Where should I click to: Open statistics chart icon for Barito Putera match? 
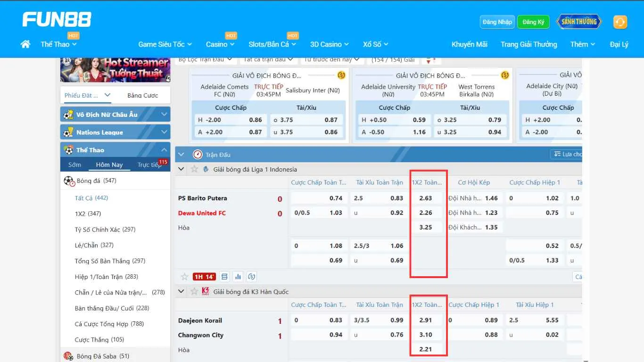click(238, 277)
